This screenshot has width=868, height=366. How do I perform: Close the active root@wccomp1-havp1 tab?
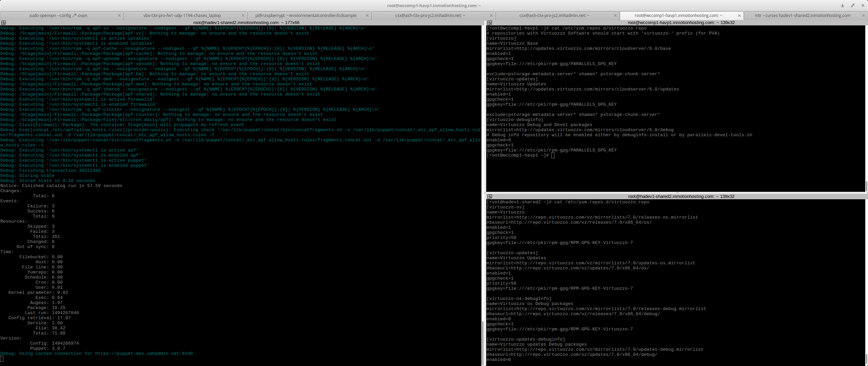(x=739, y=16)
